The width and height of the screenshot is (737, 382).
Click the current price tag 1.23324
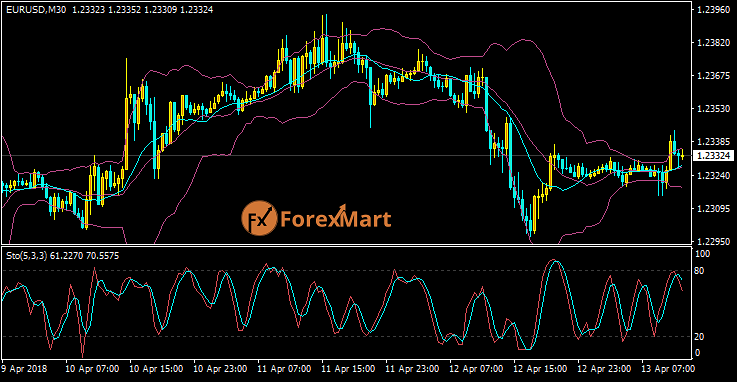tap(714, 156)
